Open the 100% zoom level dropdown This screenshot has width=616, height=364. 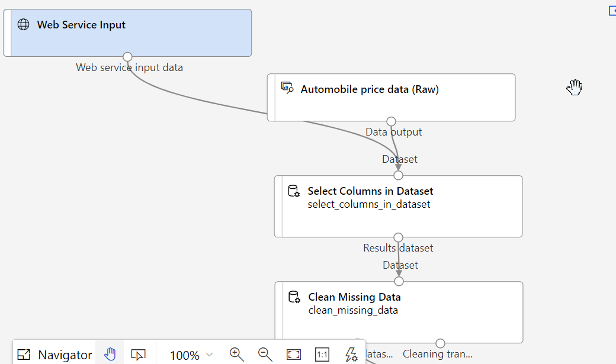[191, 355]
